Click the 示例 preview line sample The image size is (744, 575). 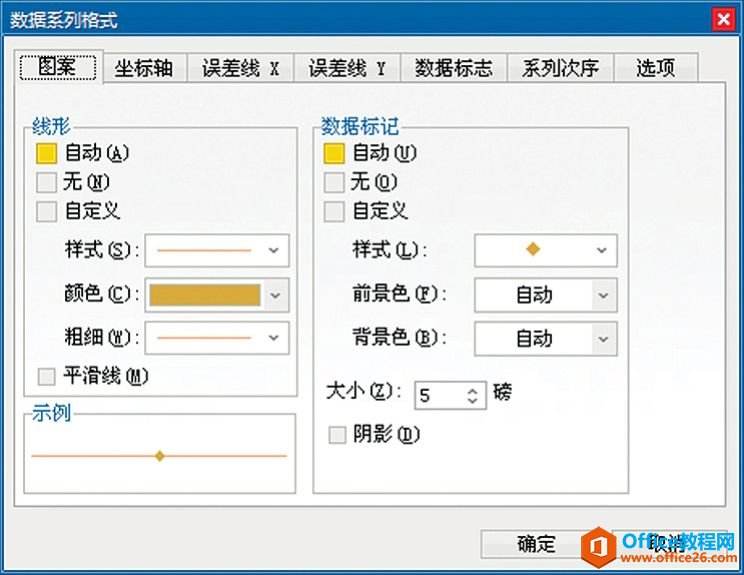pos(159,456)
